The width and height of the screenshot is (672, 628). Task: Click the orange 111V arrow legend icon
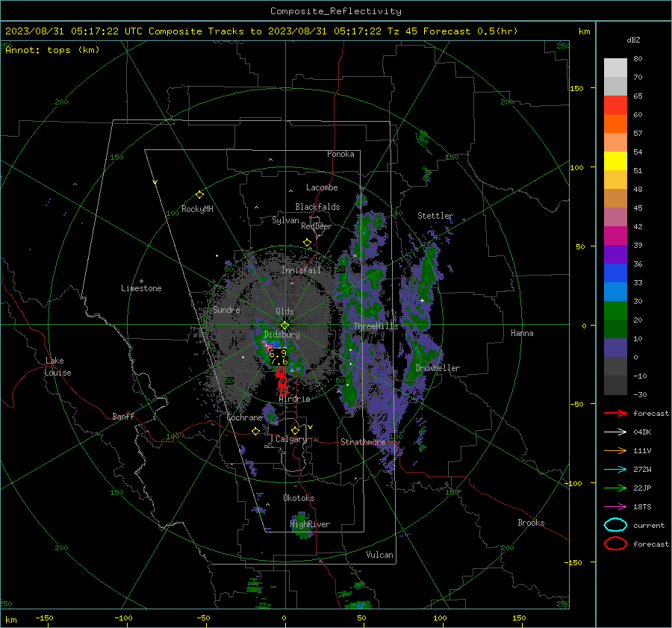[x=615, y=450]
